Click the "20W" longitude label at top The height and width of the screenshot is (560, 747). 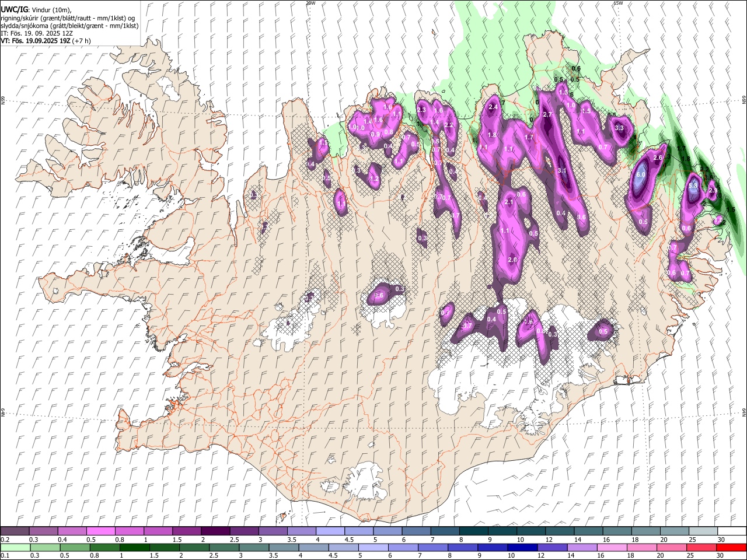pos(310,3)
